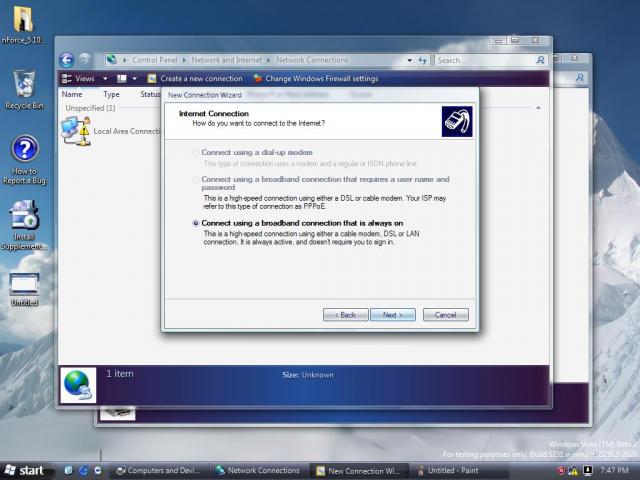The height and width of the screenshot is (480, 640).
Task: Open Install Supplemental desktop icon
Action: pyautogui.click(x=24, y=225)
